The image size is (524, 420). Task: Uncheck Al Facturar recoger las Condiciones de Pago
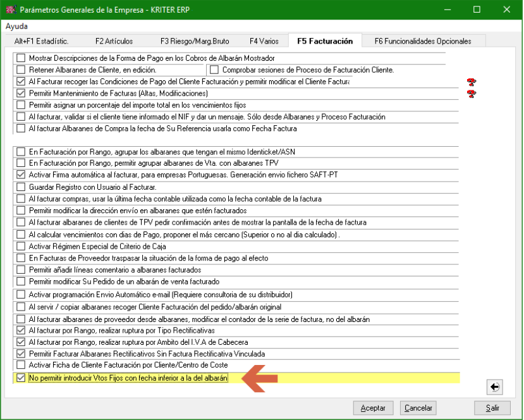click(x=21, y=82)
